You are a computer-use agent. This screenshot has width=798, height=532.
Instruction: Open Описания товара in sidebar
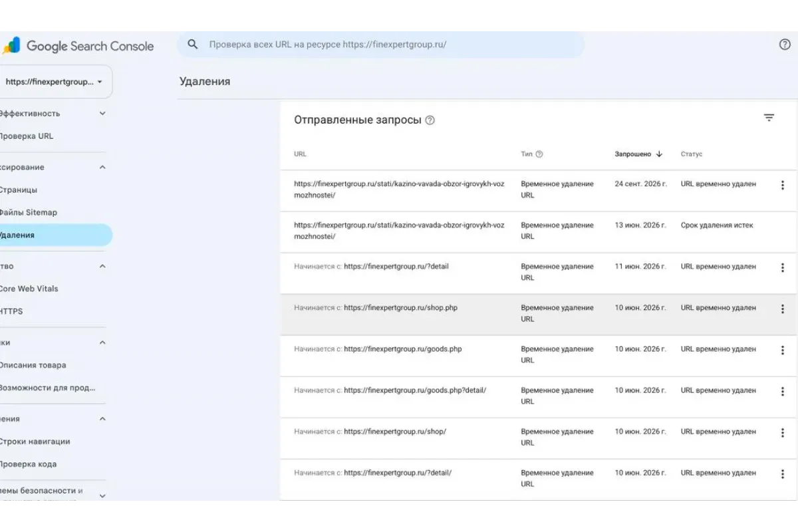pos(33,365)
